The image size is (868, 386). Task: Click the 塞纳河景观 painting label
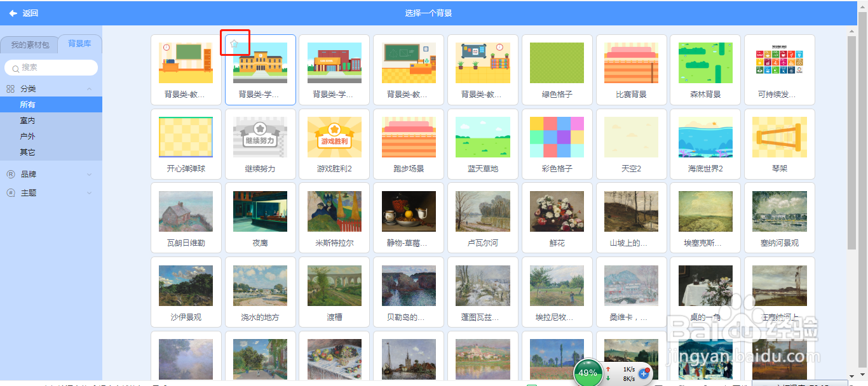click(780, 243)
